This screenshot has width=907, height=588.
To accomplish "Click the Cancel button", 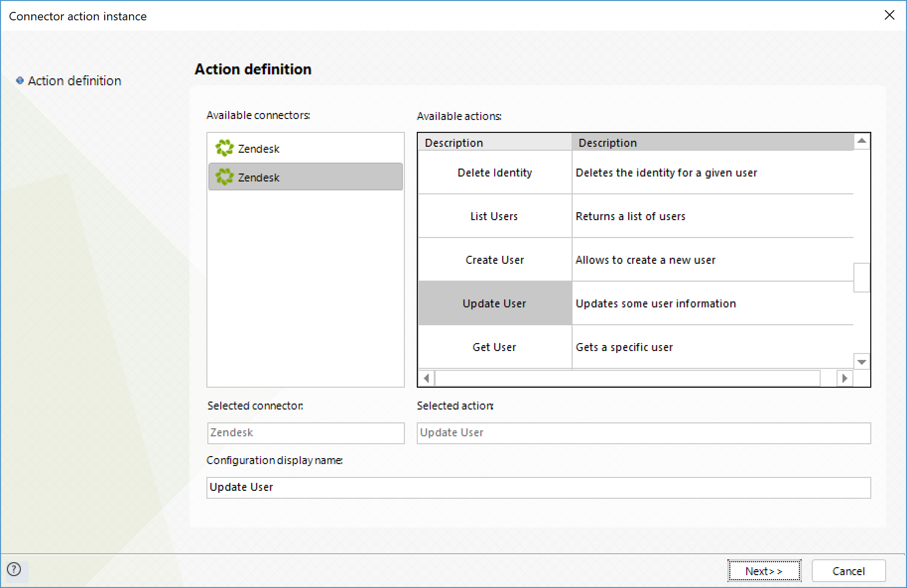I will tap(848, 571).
